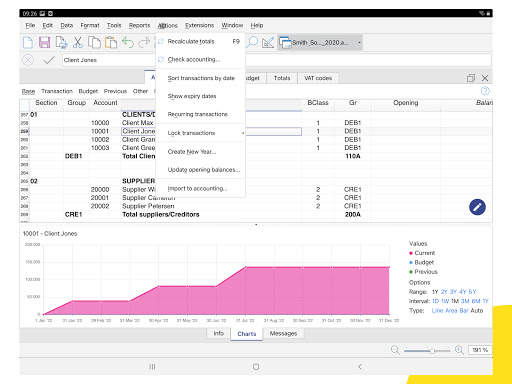This screenshot has height=384, width=512.
Task: Open the 191 % zoom level box
Action: pos(480,350)
